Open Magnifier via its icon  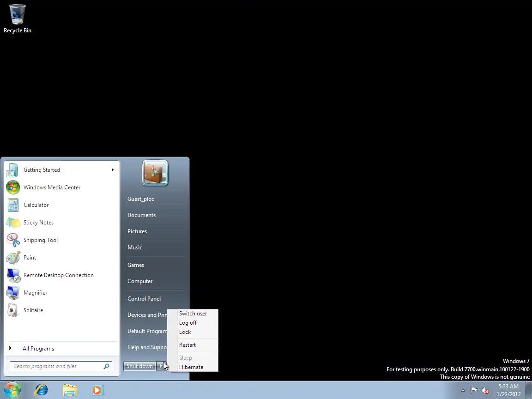point(13,293)
